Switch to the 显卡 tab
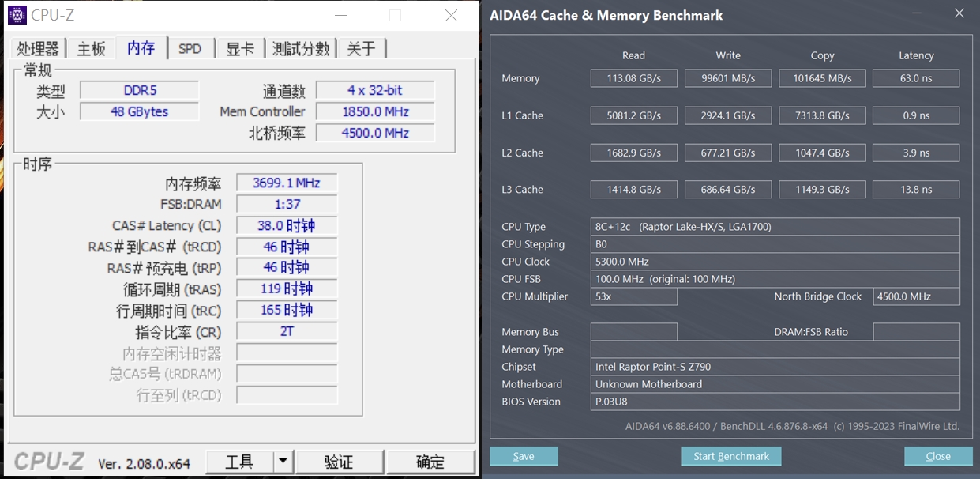980x479 pixels. [x=239, y=48]
